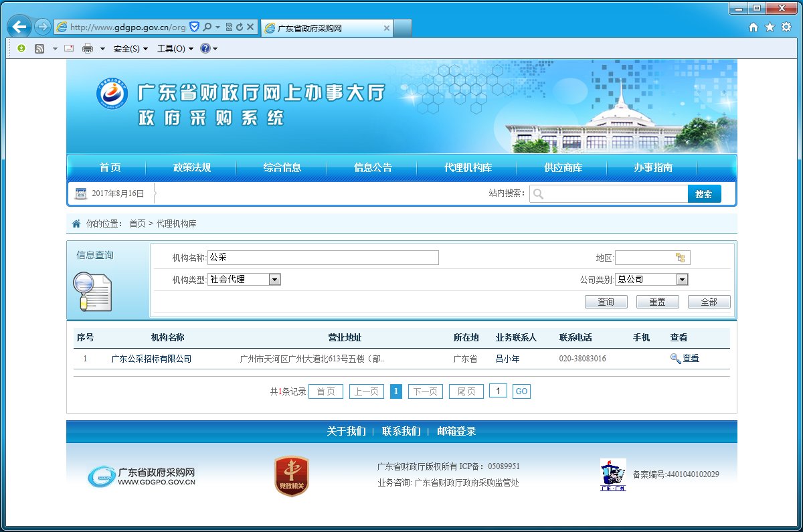Go to 政策法规 in the nav bar
The height and width of the screenshot is (532, 803).
(x=192, y=168)
